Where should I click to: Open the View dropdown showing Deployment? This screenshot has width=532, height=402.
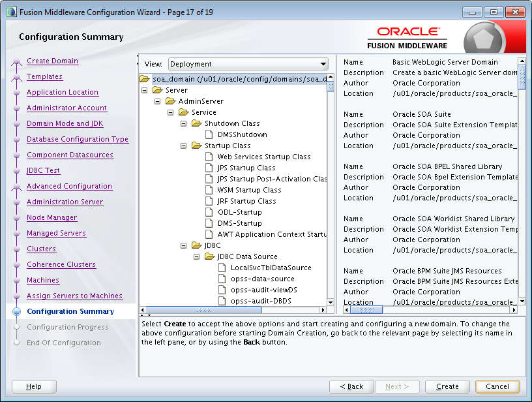pyautogui.click(x=323, y=64)
